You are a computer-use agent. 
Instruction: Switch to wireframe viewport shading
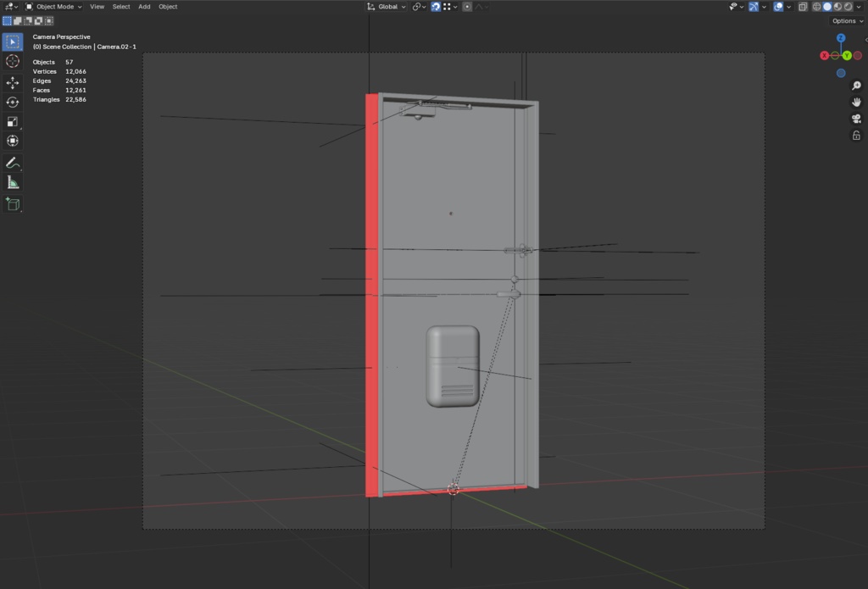(816, 7)
